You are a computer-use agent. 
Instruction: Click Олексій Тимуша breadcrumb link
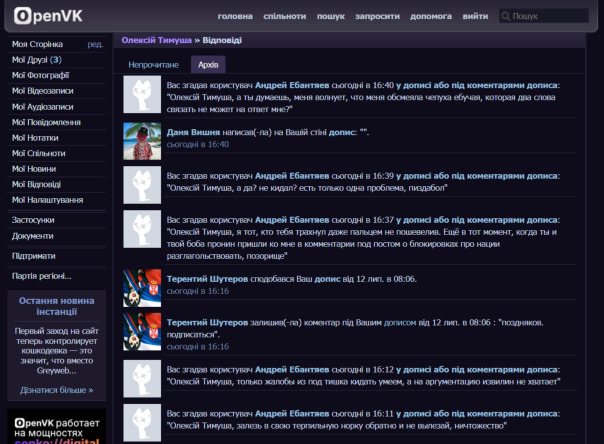tap(156, 40)
